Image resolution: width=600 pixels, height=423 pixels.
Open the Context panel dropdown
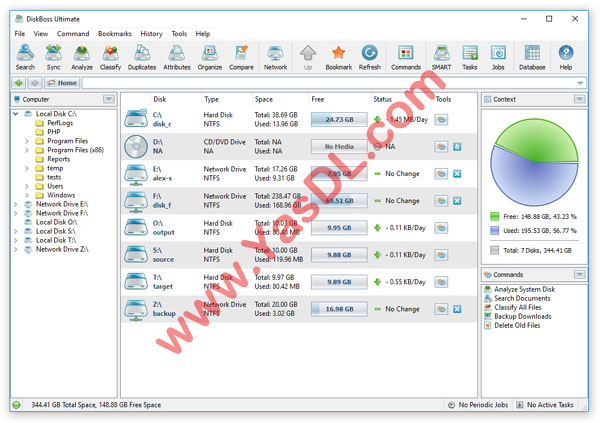tap(579, 99)
